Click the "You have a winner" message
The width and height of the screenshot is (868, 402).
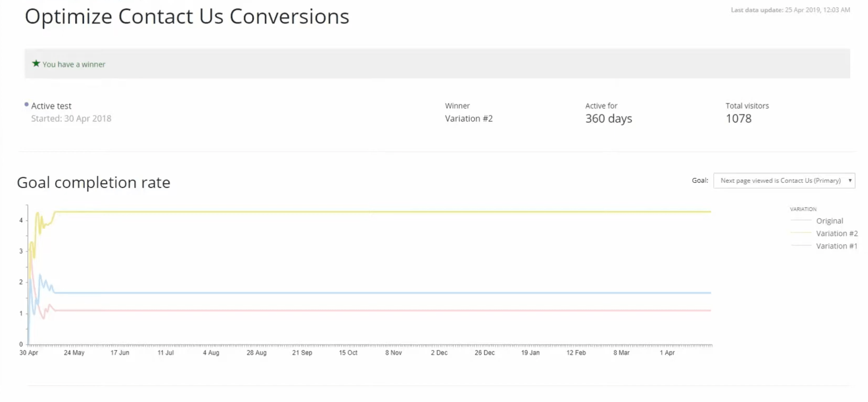tap(74, 64)
